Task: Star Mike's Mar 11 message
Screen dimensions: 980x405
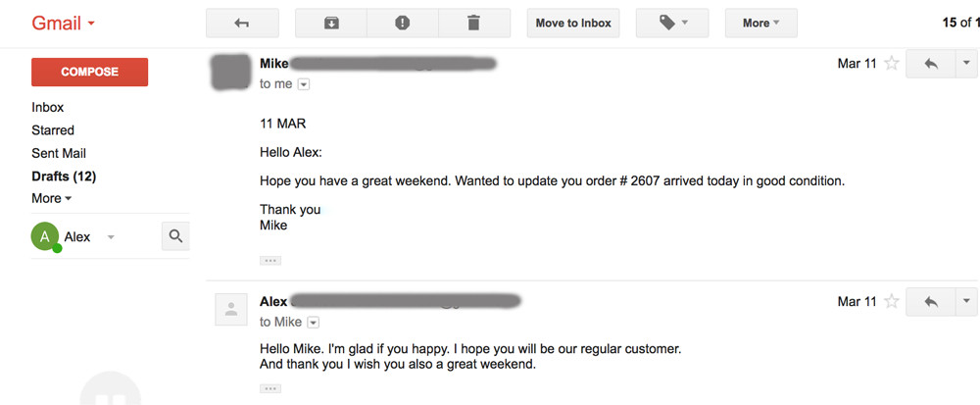Action: coord(892,64)
